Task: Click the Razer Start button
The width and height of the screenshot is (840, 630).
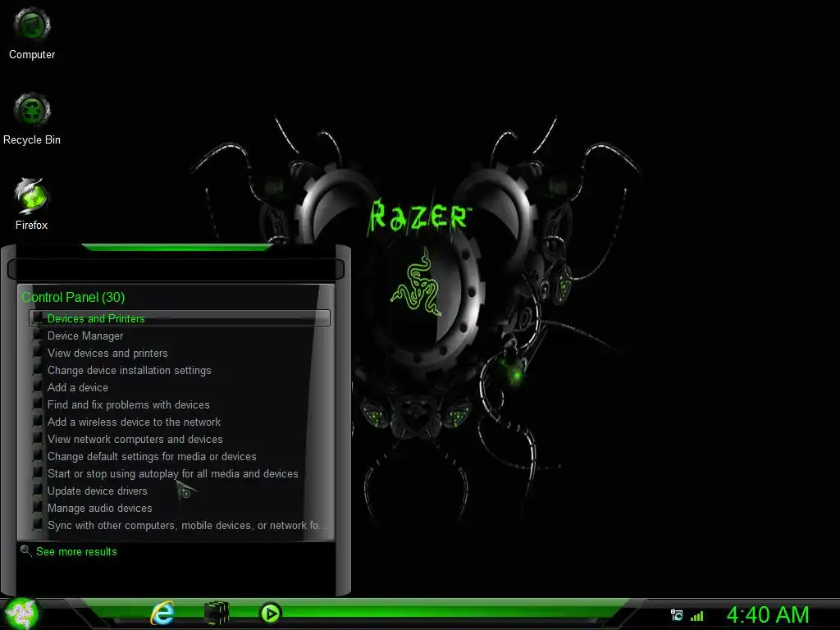Action: click(21, 614)
